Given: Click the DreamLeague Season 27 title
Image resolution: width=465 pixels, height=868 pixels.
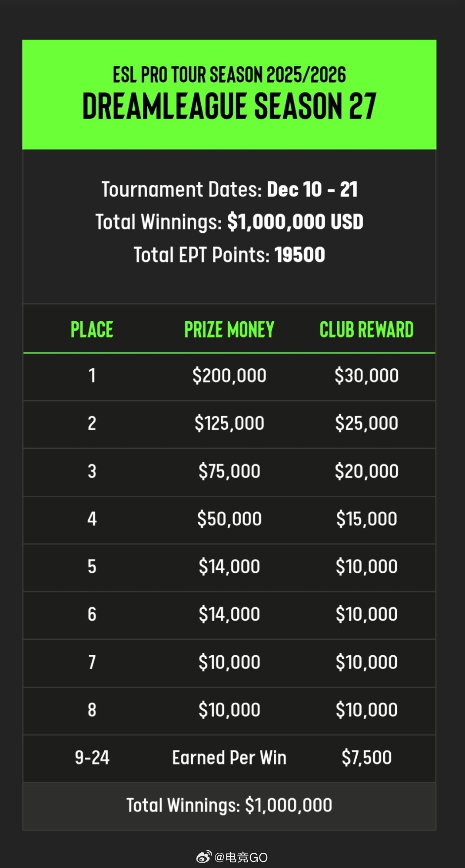Looking at the screenshot, I should point(229,106).
